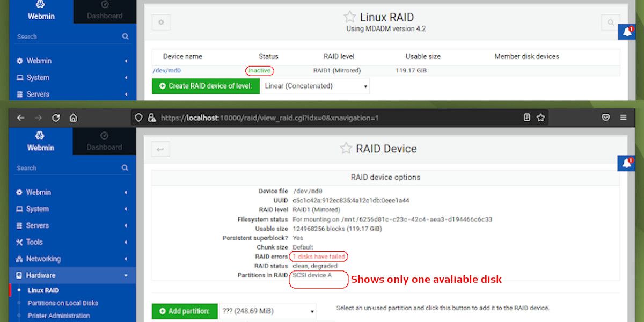Toggle the bookmark star in the address bar

point(541,118)
